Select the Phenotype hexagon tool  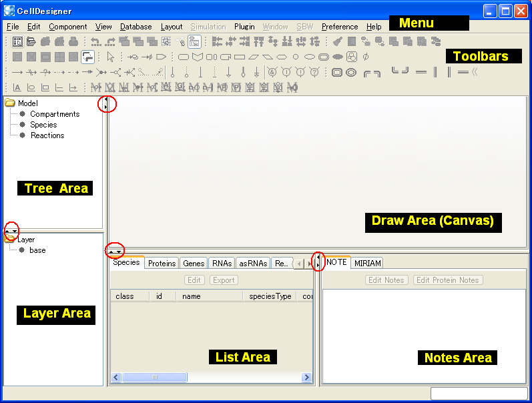click(282, 57)
